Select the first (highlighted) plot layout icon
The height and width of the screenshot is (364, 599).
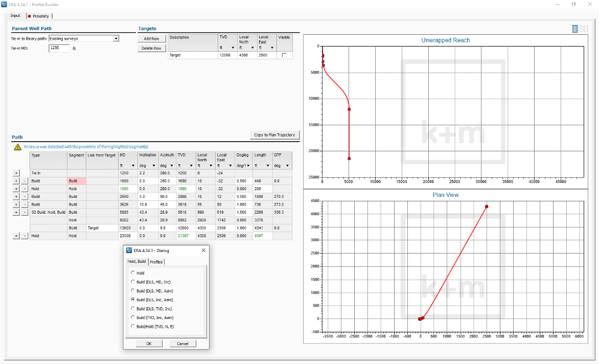coord(574,29)
